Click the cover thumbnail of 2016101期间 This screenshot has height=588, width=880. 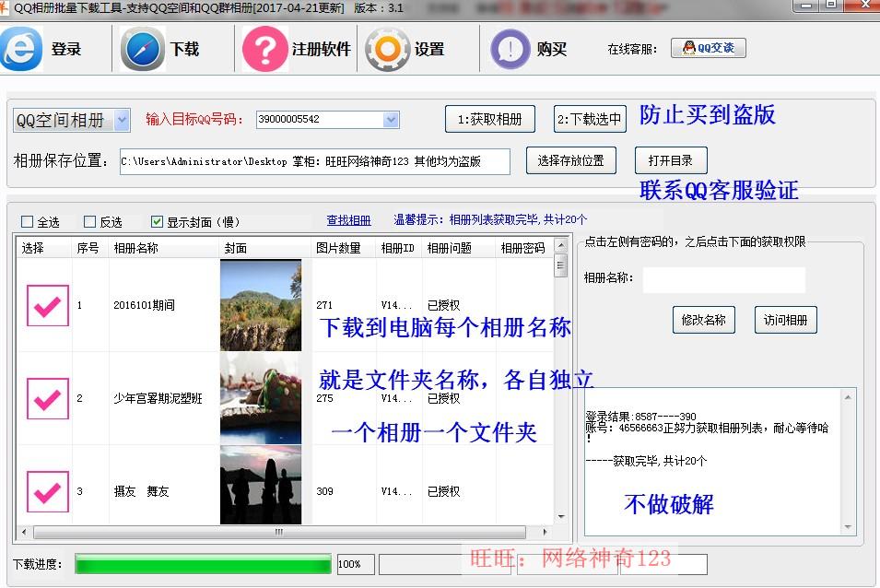[261, 305]
